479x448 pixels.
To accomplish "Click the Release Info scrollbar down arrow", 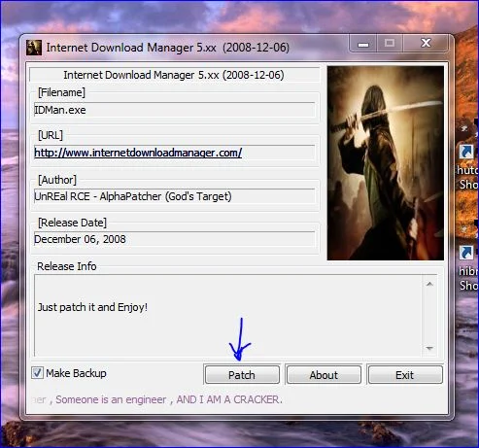I will pos(429,348).
